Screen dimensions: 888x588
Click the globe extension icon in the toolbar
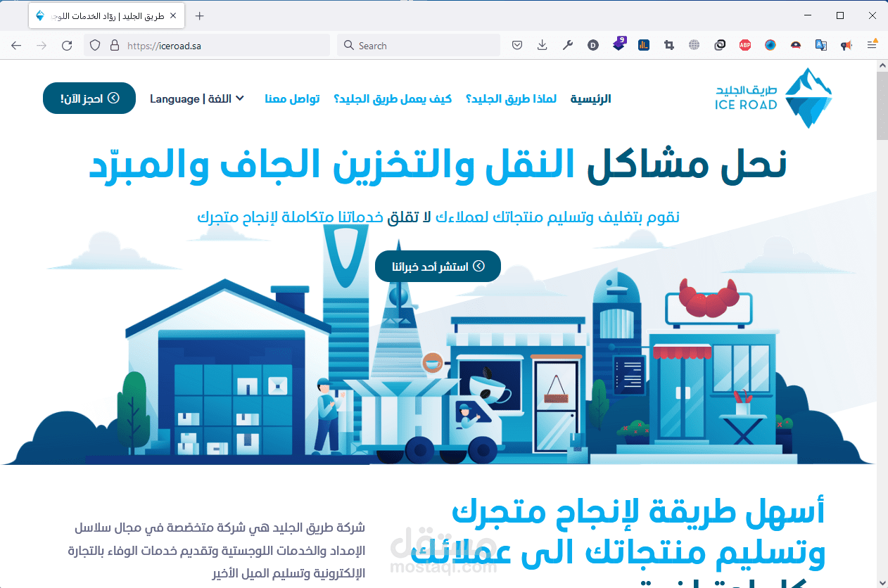point(694,44)
